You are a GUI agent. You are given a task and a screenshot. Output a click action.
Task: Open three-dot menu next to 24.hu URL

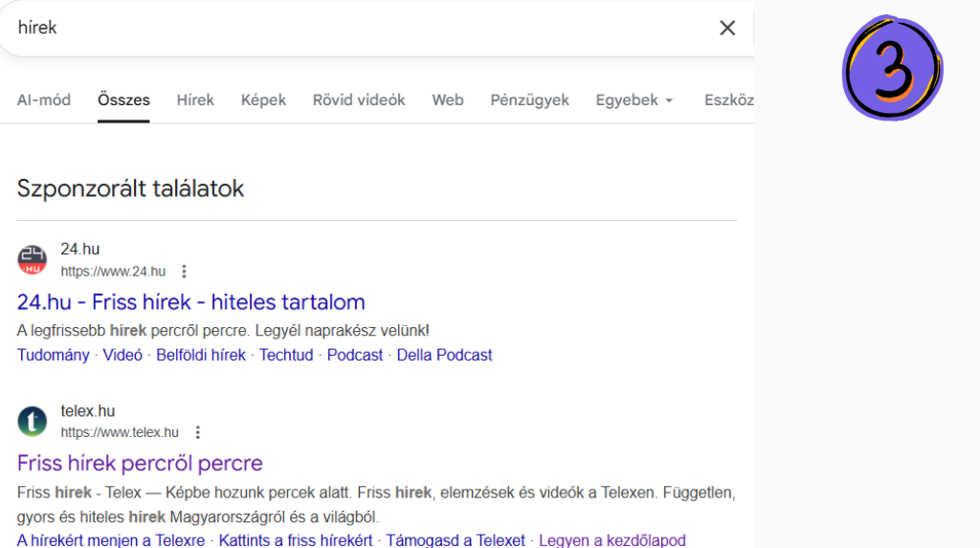point(185,272)
